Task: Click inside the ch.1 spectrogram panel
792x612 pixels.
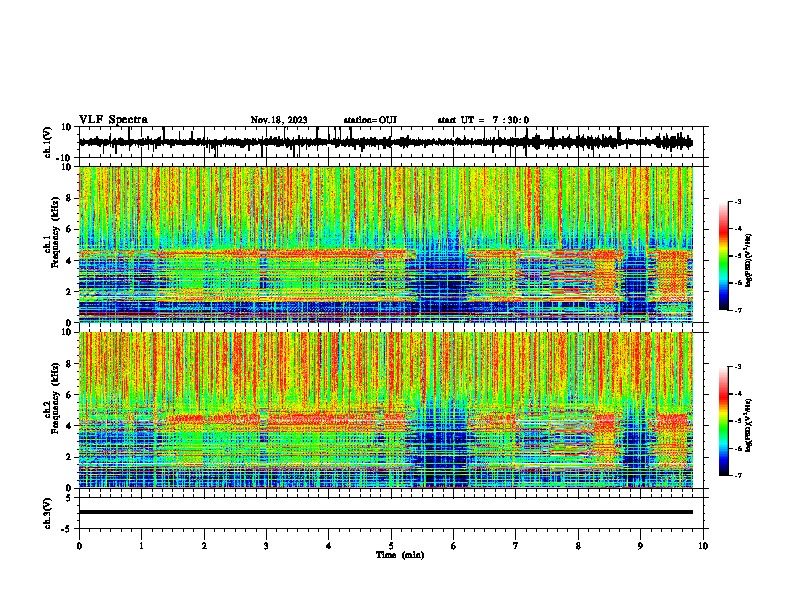Action: coord(385,244)
